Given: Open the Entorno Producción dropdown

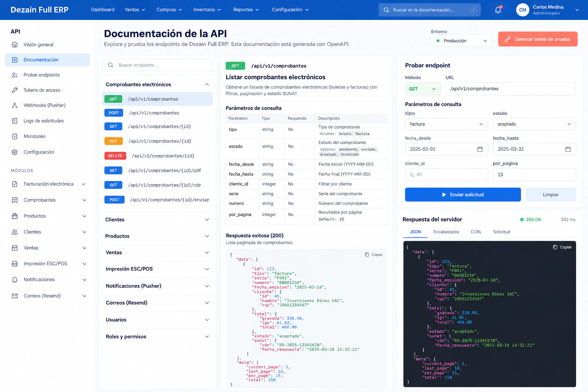Looking at the screenshot, I should [x=462, y=41].
